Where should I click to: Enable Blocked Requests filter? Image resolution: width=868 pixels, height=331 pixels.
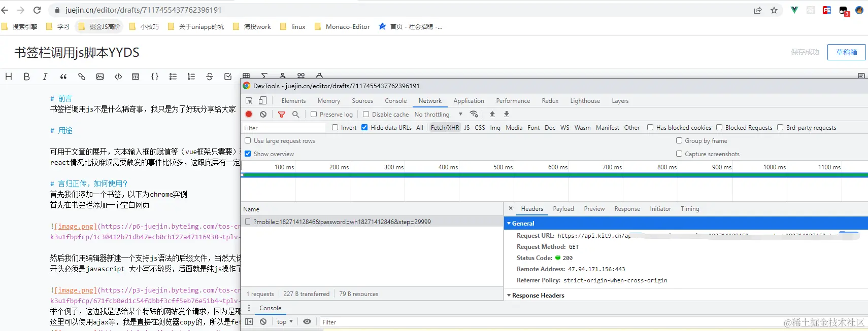click(719, 128)
